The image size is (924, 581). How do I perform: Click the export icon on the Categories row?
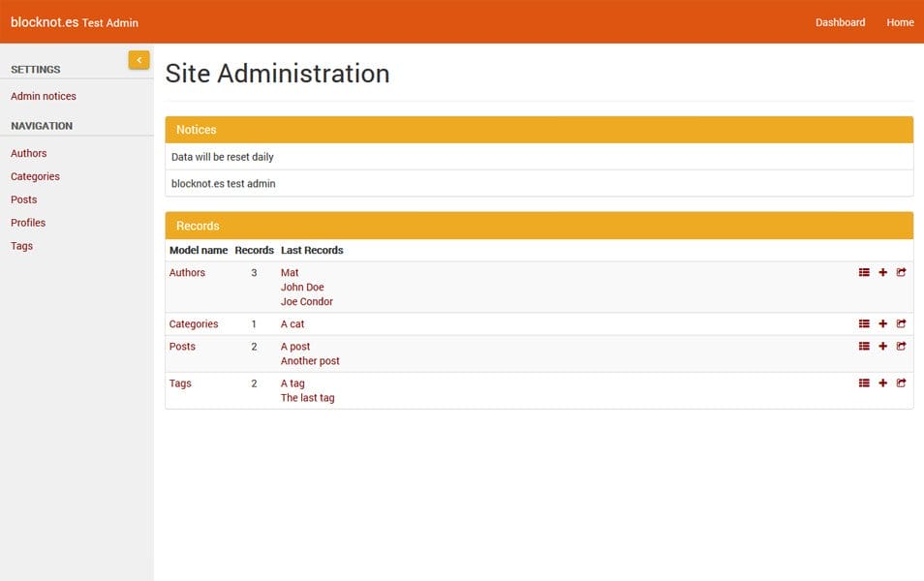pyautogui.click(x=902, y=323)
